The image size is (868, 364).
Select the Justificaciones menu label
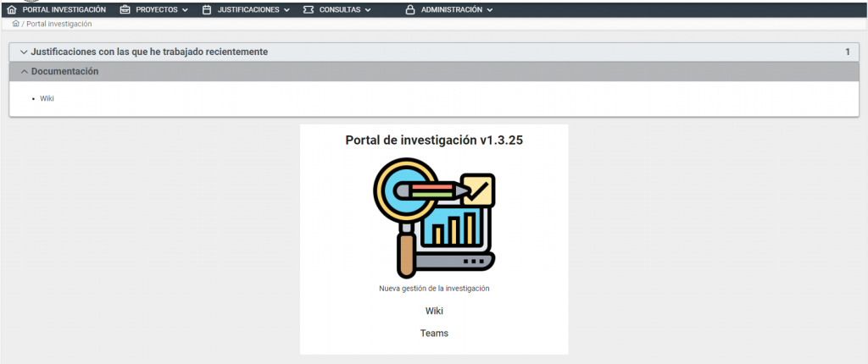pos(248,10)
